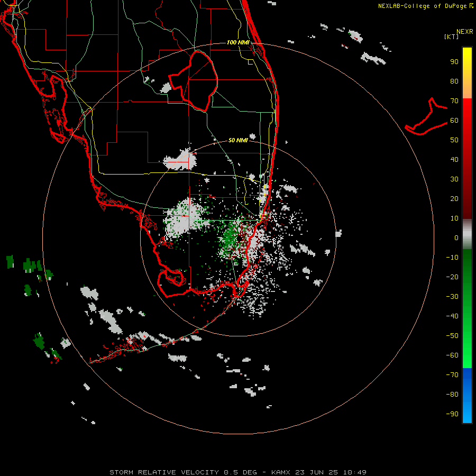Click the positive 60 value on velocity scale

[x=454, y=121]
